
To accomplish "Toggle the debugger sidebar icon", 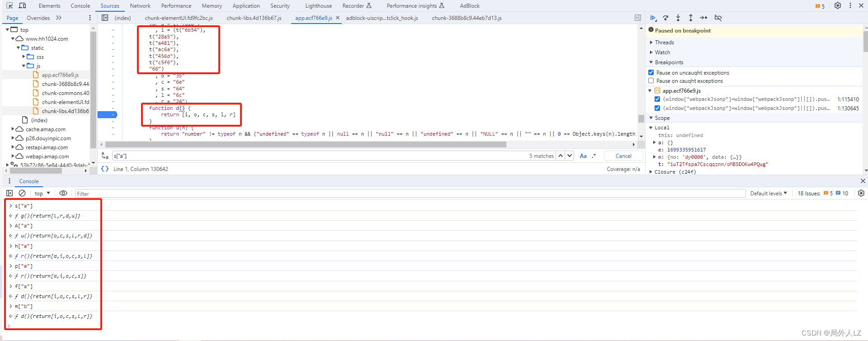I will pyautogui.click(x=637, y=18).
